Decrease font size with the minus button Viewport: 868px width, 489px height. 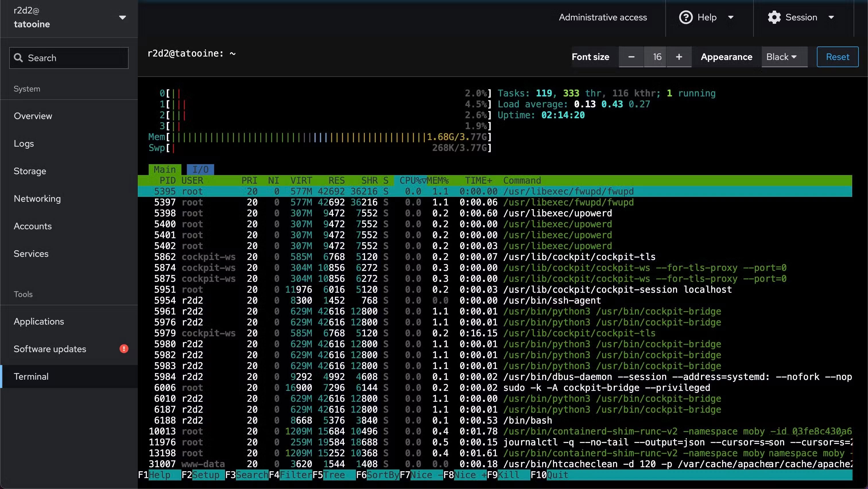[x=631, y=57]
